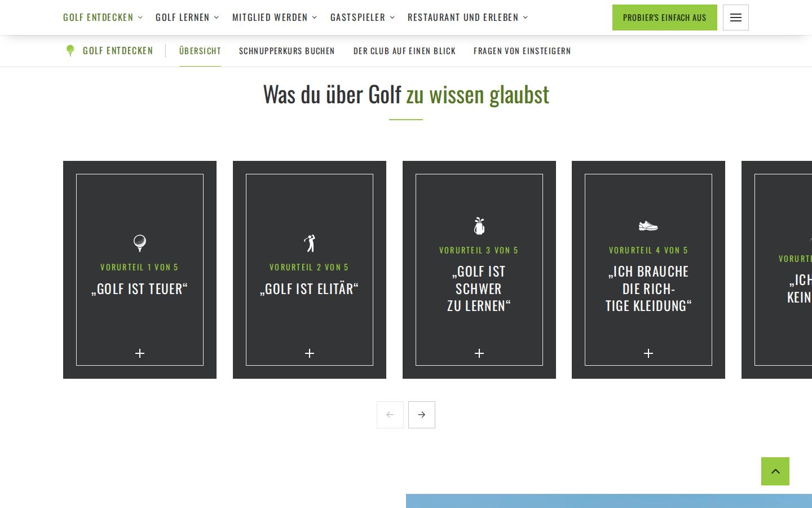Click the "Ich brauche die richtige Kleidung" title
This screenshot has height=508, width=812.
648,288
